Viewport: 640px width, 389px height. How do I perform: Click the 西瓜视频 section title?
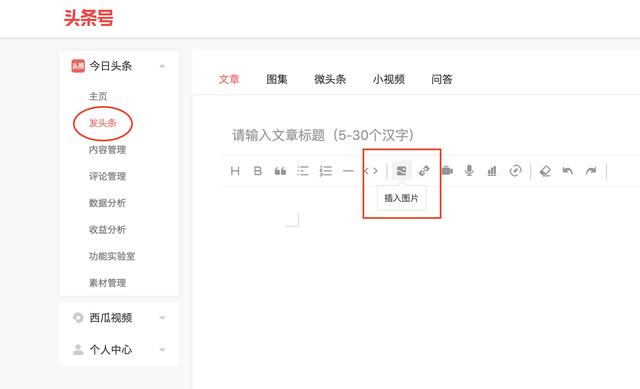click(x=111, y=318)
